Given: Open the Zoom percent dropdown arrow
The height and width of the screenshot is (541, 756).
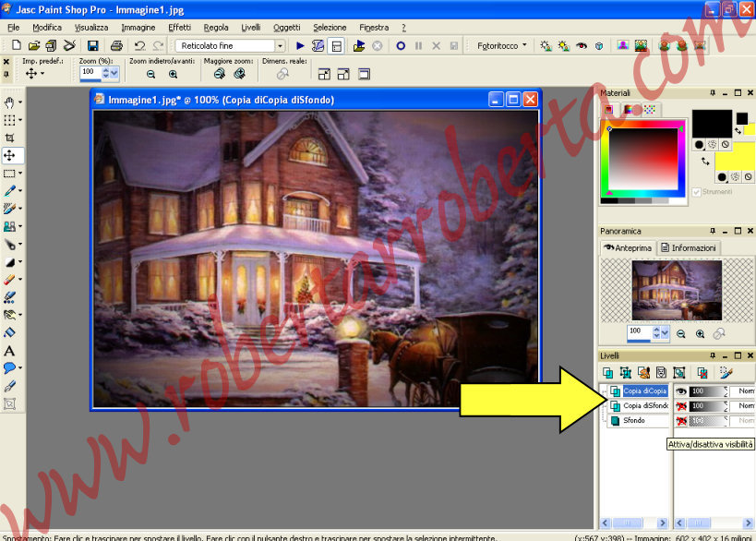Looking at the screenshot, I should click(x=114, y=73).
